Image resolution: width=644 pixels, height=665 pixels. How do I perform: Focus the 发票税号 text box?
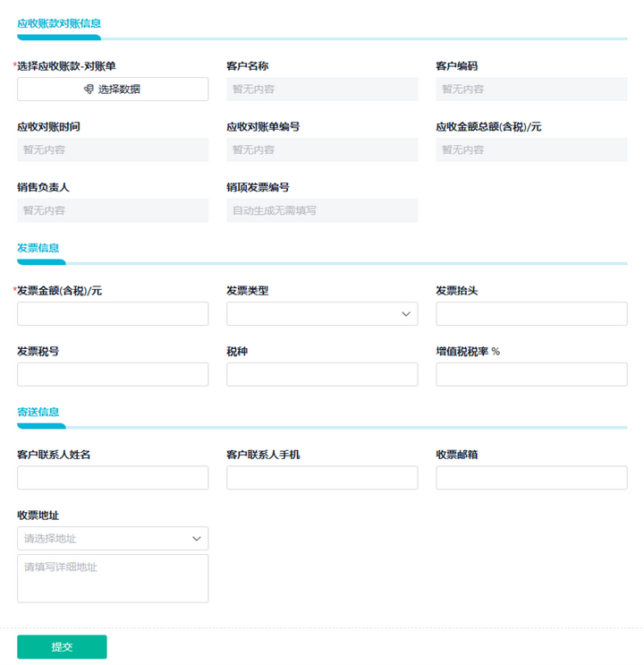(113, 375)
